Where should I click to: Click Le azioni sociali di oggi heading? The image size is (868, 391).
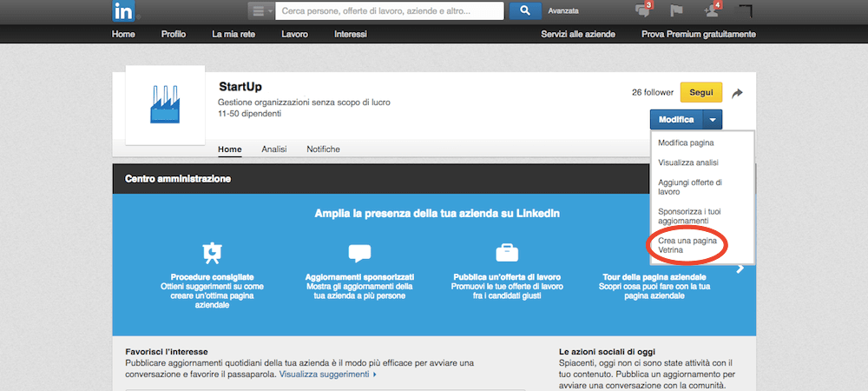click(x=607, y=352)
